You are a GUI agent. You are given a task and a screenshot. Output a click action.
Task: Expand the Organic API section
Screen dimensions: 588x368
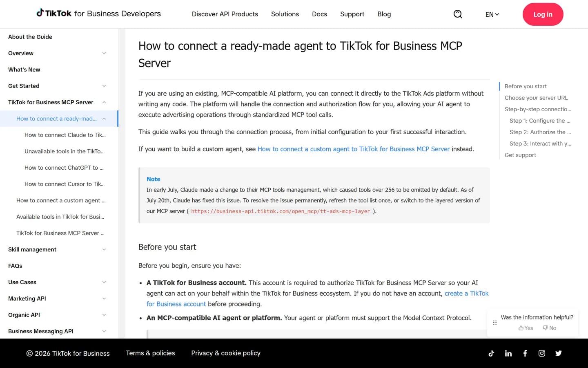pyautogui.click(x=104, y=315)
